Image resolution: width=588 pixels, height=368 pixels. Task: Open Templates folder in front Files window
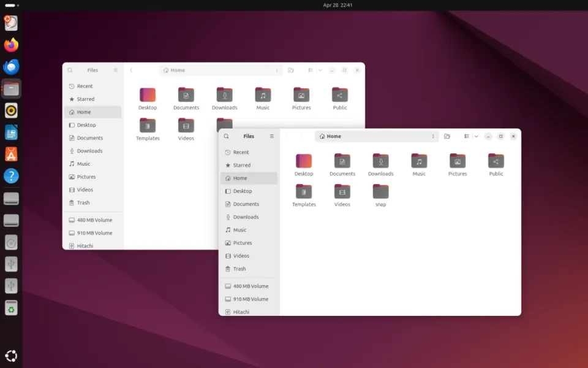(304, 196)
